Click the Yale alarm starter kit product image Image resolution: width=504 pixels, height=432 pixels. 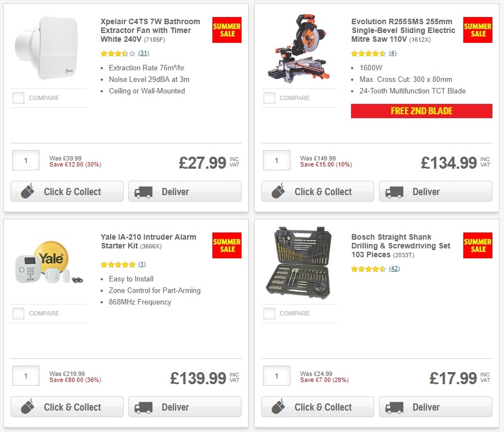48,262
